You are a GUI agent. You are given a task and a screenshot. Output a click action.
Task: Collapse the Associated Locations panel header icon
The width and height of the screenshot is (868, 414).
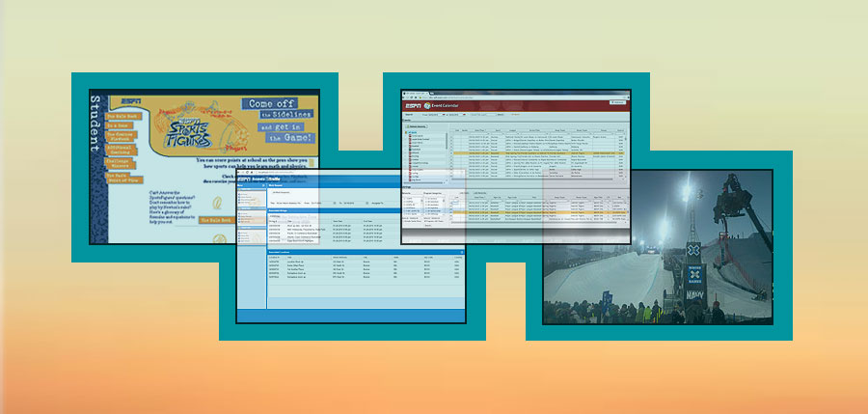pos(462,252)
